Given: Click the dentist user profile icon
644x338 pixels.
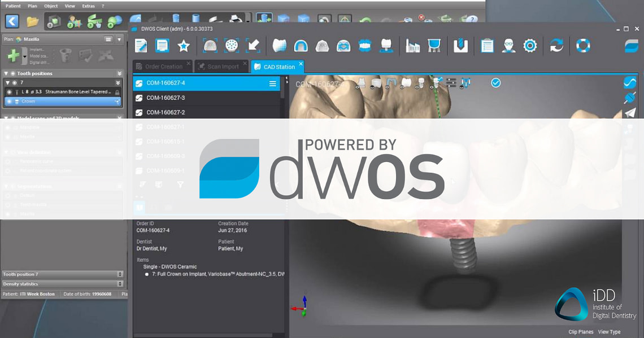Looking at the screenshot, I should click(x=508, y=46).
